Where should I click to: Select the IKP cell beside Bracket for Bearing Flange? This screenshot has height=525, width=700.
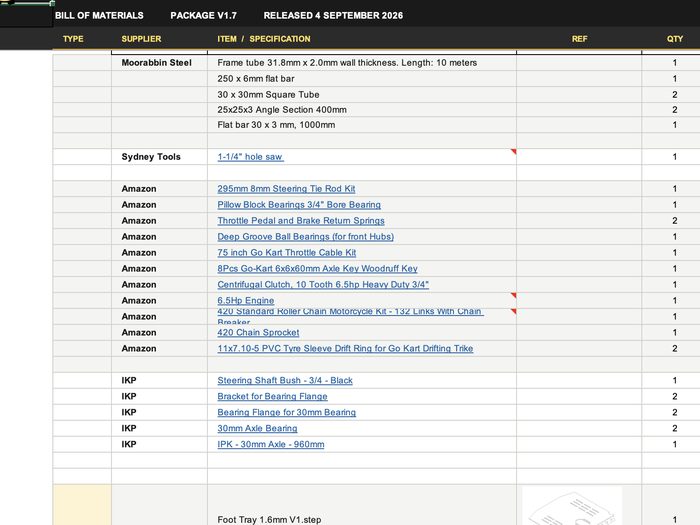tap(159, 396)
